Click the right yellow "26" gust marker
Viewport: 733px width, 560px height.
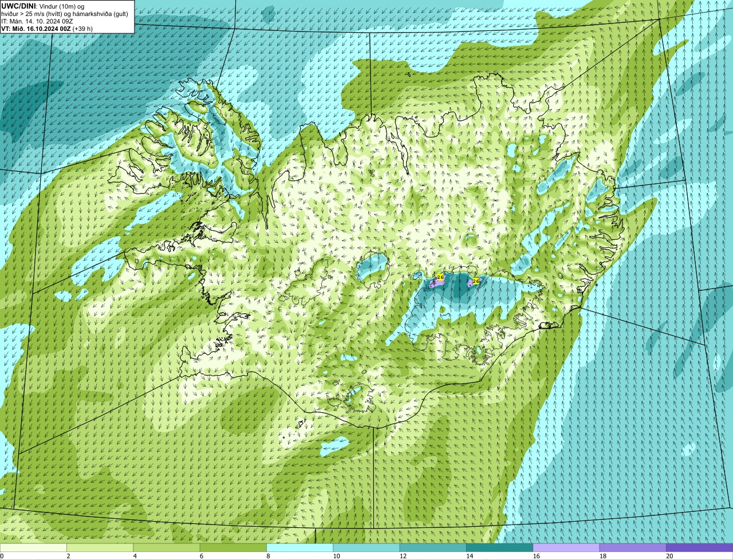tap(475, 281)
